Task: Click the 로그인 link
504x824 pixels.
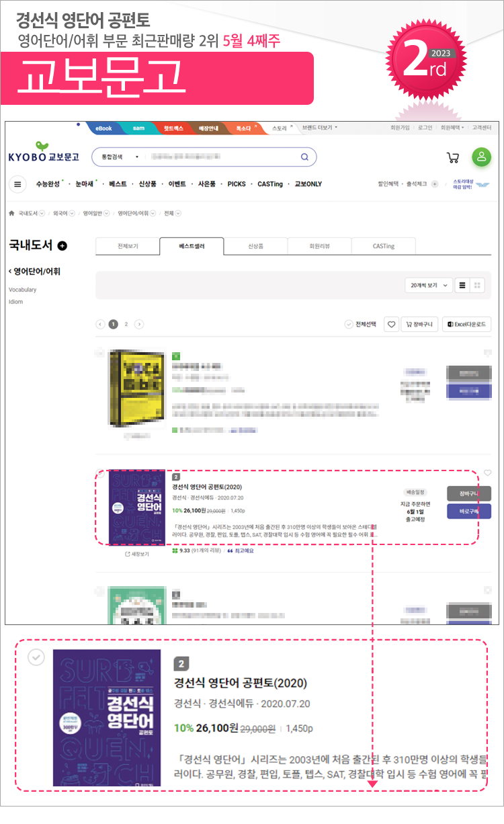Action: coord(425,128)
